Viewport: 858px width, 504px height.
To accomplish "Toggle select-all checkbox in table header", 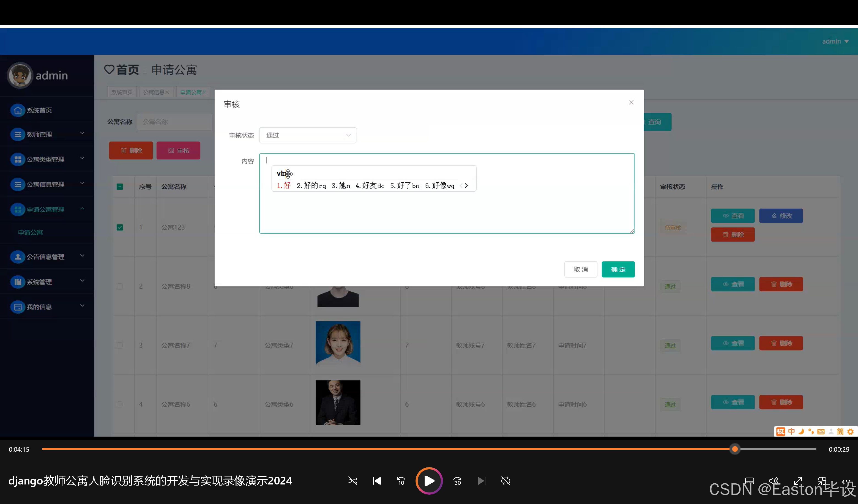I will (x=120, y=187).
